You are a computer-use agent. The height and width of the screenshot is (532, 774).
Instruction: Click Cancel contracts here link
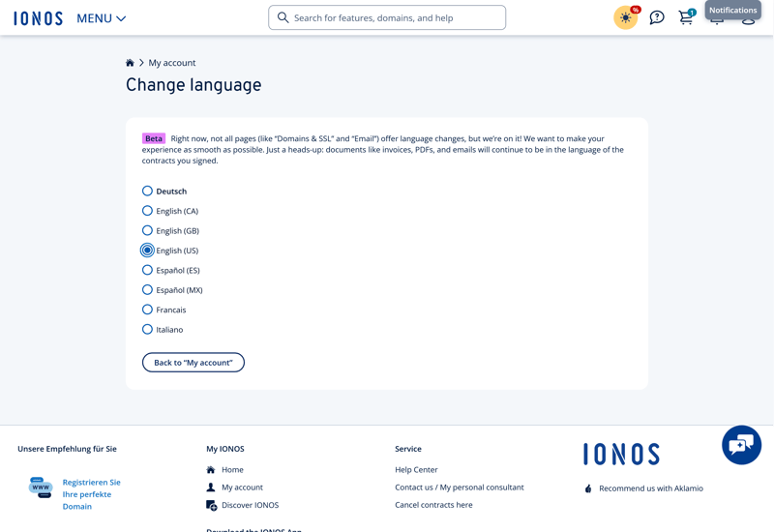[433, 505]
